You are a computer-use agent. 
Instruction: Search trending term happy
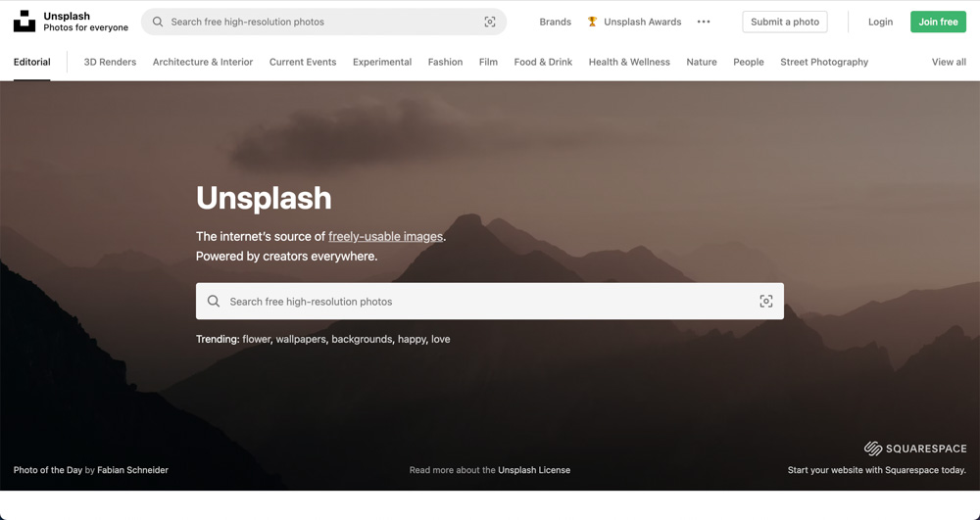click(x=412, y=339)
